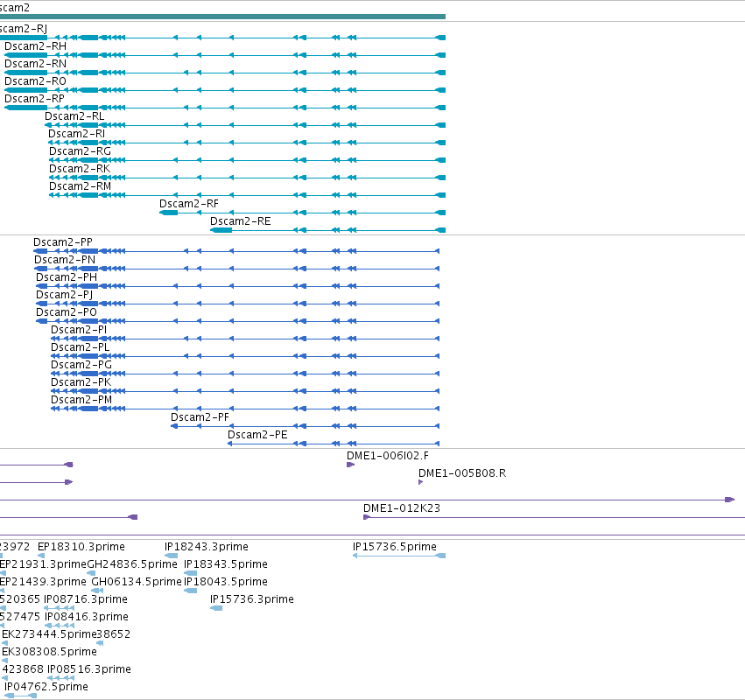
Task: Select the Dscam2-PI protein label
Action: click(x=79, y=330)
